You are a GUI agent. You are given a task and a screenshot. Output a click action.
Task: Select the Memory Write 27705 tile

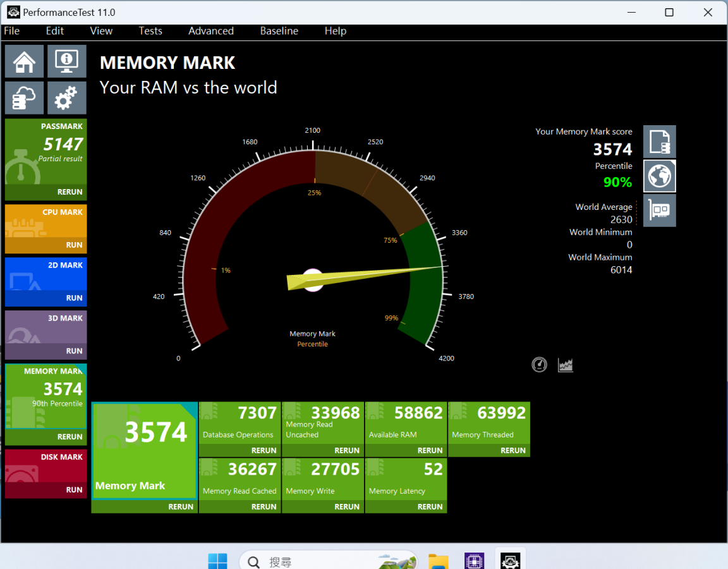[323, 479]
